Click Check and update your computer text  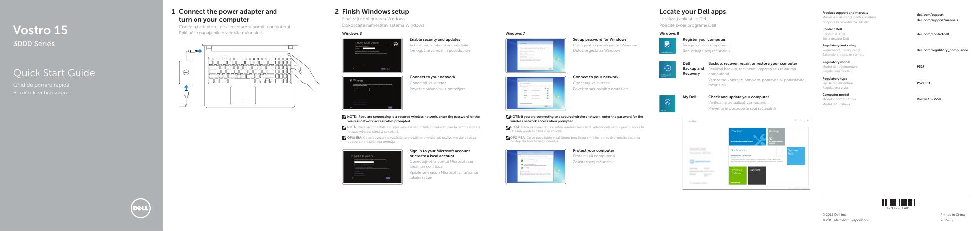pos(739,97)
